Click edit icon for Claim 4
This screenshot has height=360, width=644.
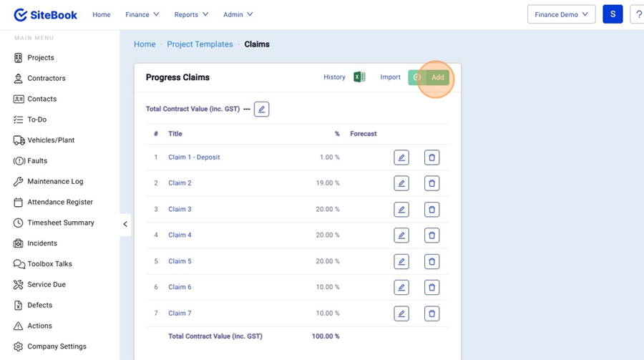(401, 235)
